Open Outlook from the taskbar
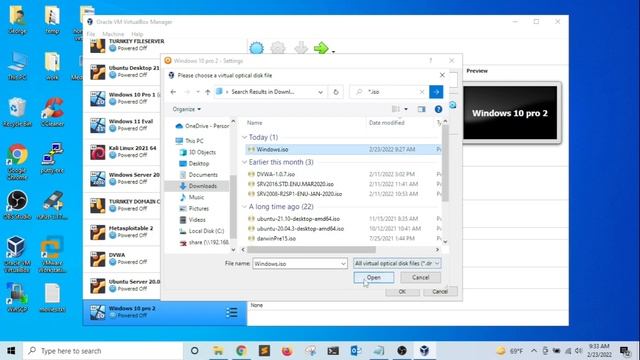Image resolution: width=640 pixels, height=360 pixels. [356, 351]
